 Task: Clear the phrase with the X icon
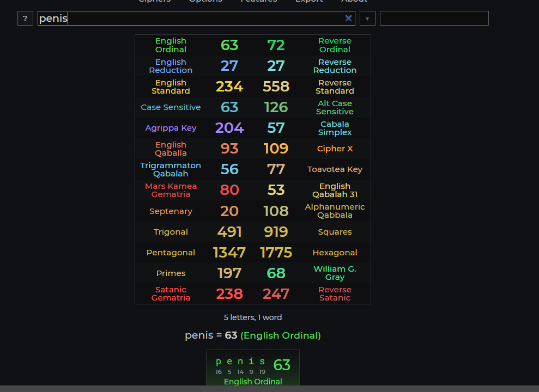point(348,18)
